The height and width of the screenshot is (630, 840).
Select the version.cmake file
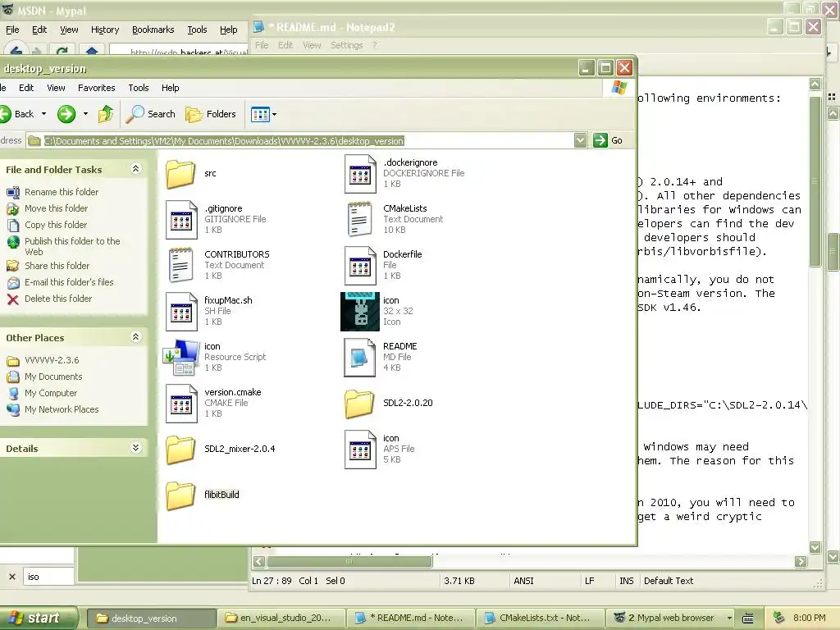[x=181, y=403]
